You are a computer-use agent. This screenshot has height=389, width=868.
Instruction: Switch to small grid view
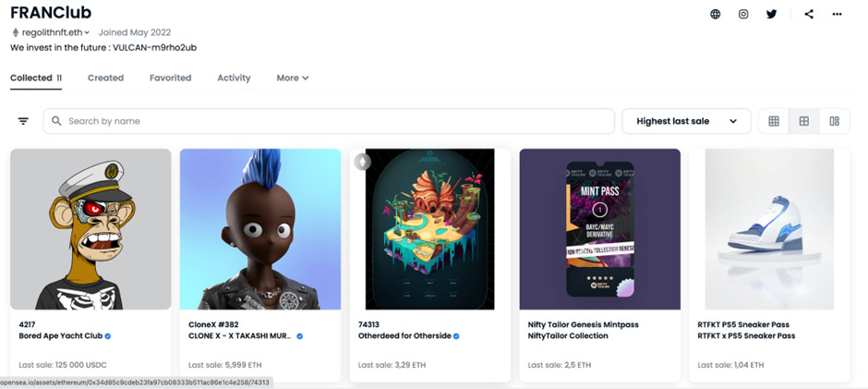[x=773, y=121]
